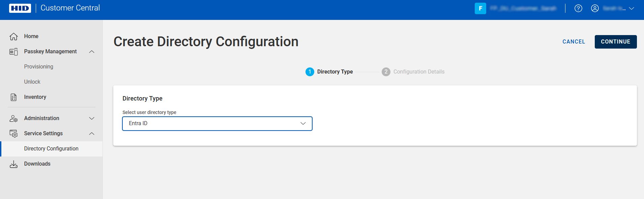Click the Passkey Management icon
The width and height of the screenshot is (644, 199).
13,52
